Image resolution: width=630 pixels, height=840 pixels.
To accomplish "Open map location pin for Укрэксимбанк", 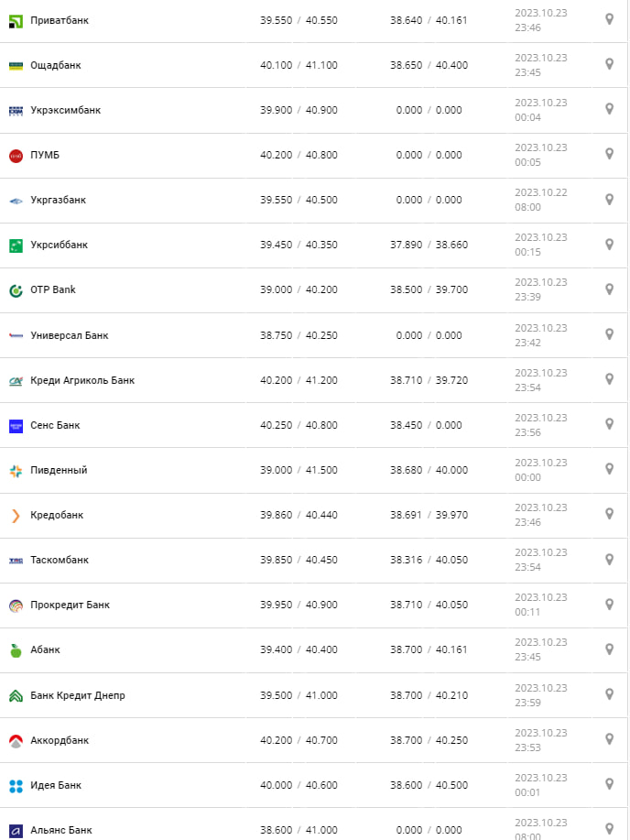I will pyautogui.click(x=609, y=109).
